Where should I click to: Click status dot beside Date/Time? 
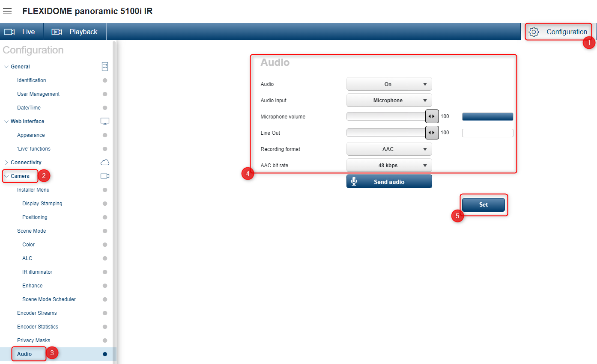(105, 107)
